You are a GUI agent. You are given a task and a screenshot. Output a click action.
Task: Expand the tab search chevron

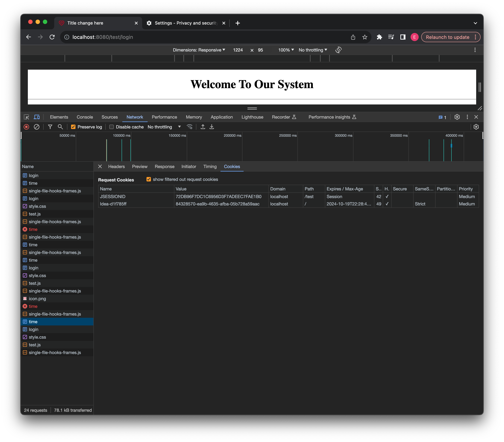point(475,23)
